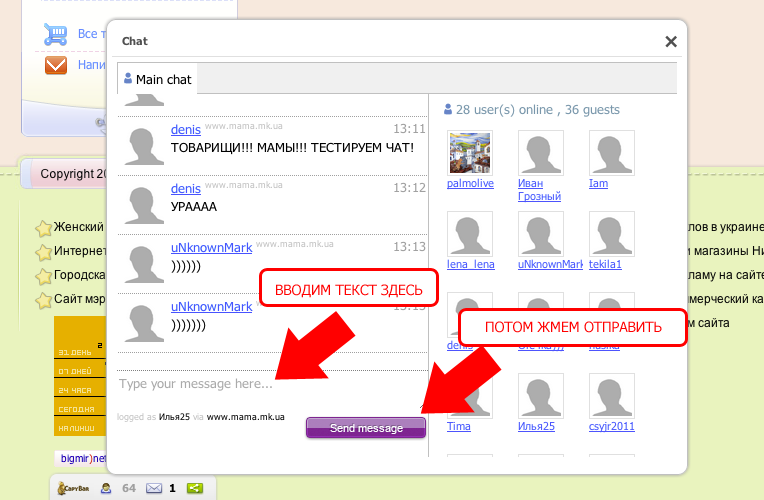Click the star icon beside Женский link
The height and width of the screenshot is (500, 764).
tap(44, 228)
